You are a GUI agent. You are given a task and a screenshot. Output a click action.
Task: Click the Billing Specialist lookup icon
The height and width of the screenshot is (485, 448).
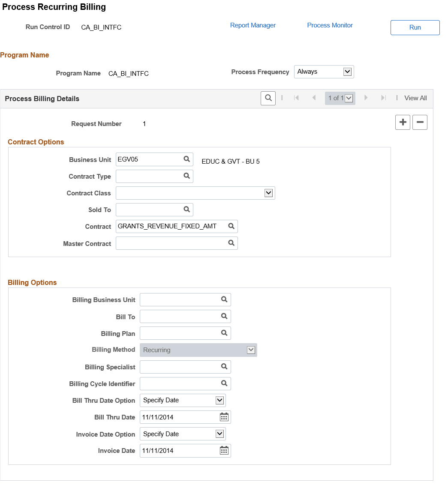pos(223,367)
